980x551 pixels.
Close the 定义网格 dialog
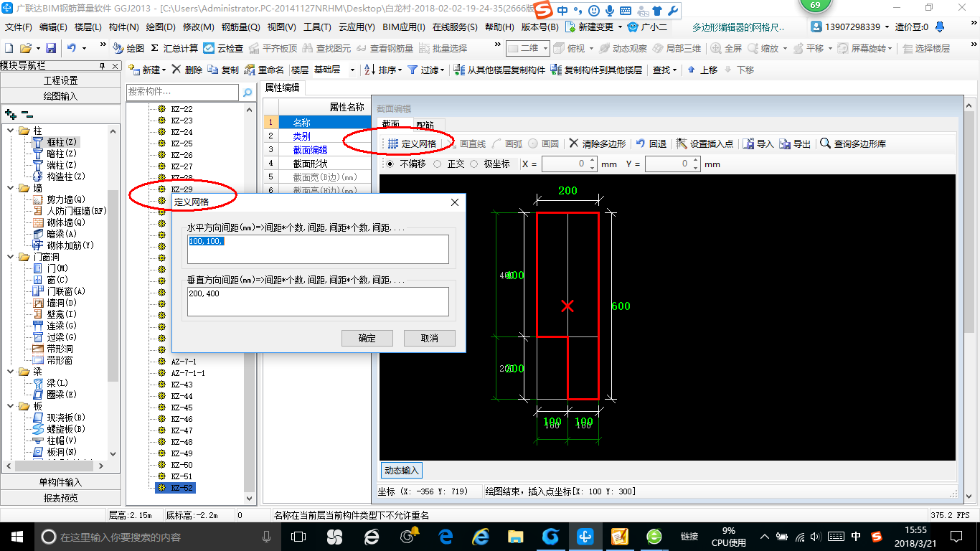click(454, 202)
